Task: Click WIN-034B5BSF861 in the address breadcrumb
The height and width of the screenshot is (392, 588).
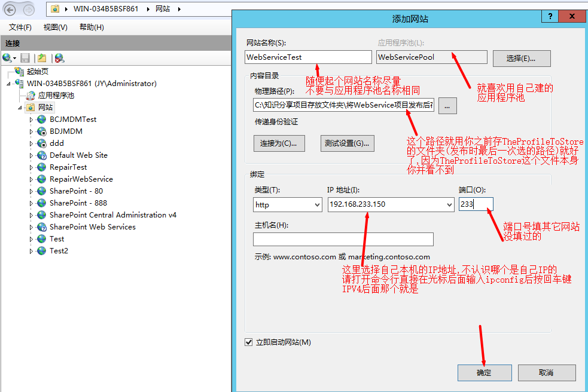Action: [x=106, y=9]
